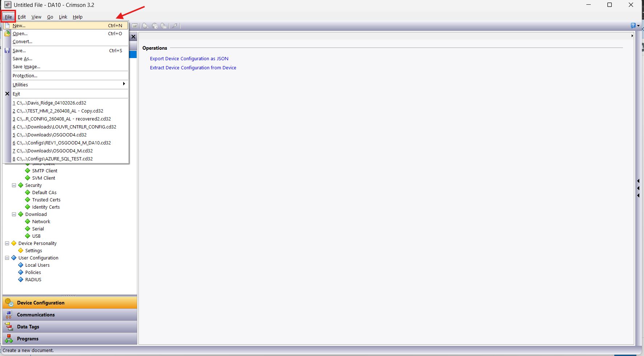Open recent file Davis_Ridge_04102026.cd32
644x356 pixels.
(x=51, y=103)
